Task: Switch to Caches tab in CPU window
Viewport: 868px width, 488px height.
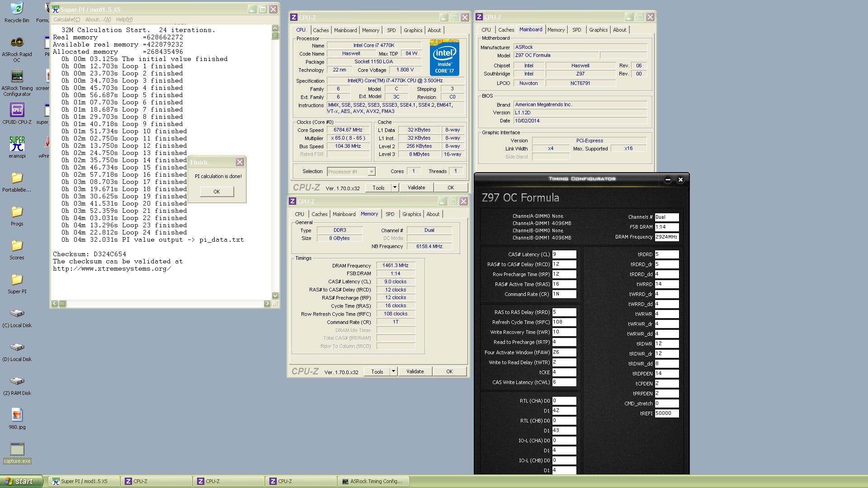Action: coord(321,30)
